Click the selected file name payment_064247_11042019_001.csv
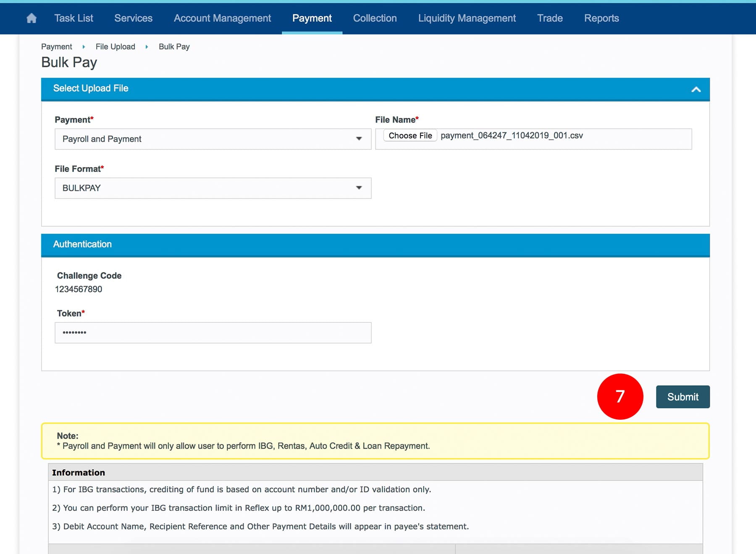756x554 pixels. coord(512,136)
